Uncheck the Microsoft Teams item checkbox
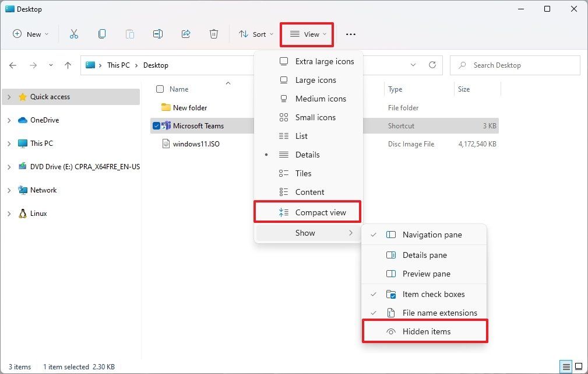The width and height of the screenshot is (588, 374). [156, 125]
